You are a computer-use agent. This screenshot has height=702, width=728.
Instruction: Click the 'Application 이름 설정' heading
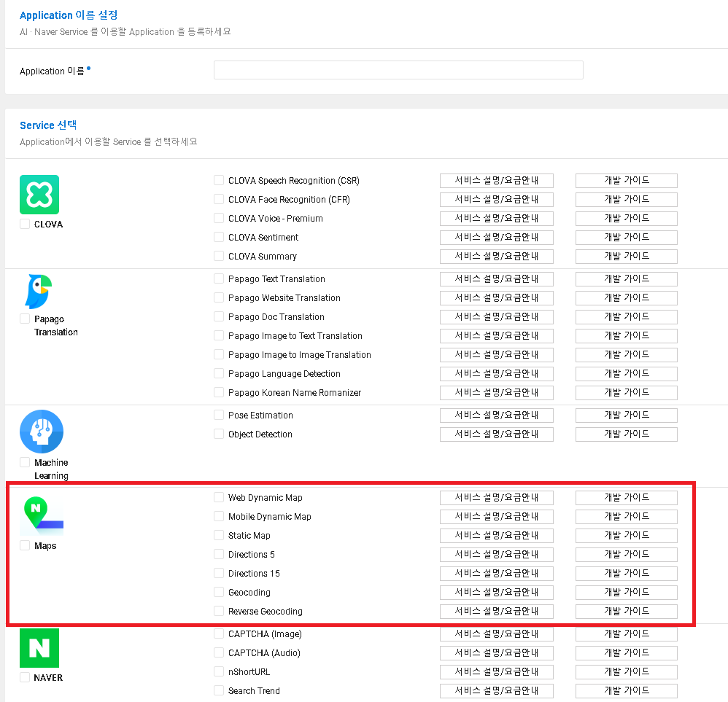pyautogui.click(x=69, y=15)
